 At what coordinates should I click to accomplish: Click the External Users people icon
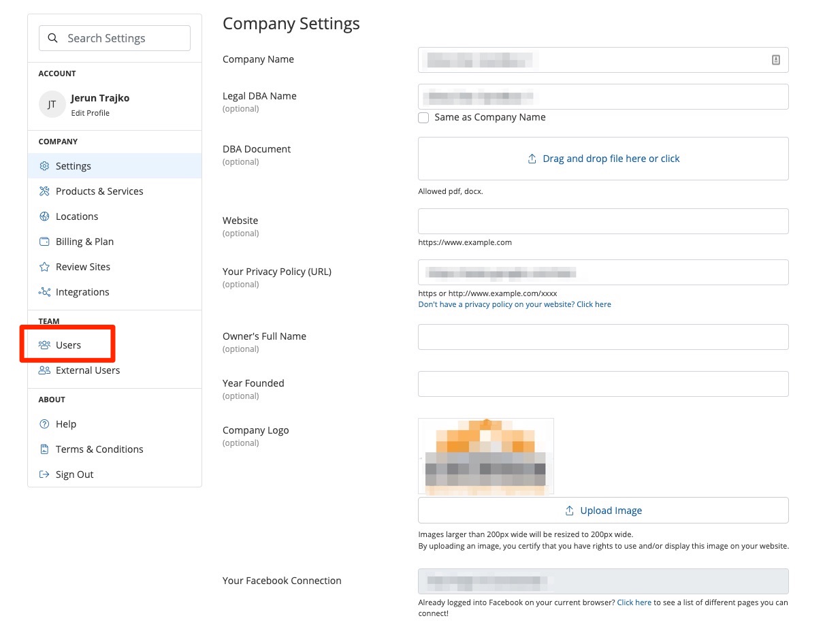[44, 370]
